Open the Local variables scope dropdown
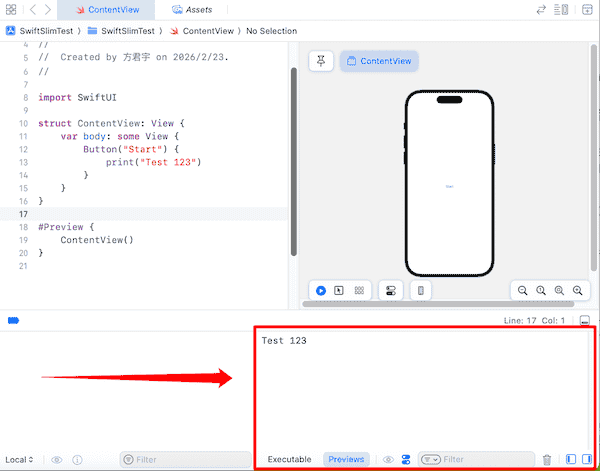This screenshot has height=471, width=600. [20, 459]
